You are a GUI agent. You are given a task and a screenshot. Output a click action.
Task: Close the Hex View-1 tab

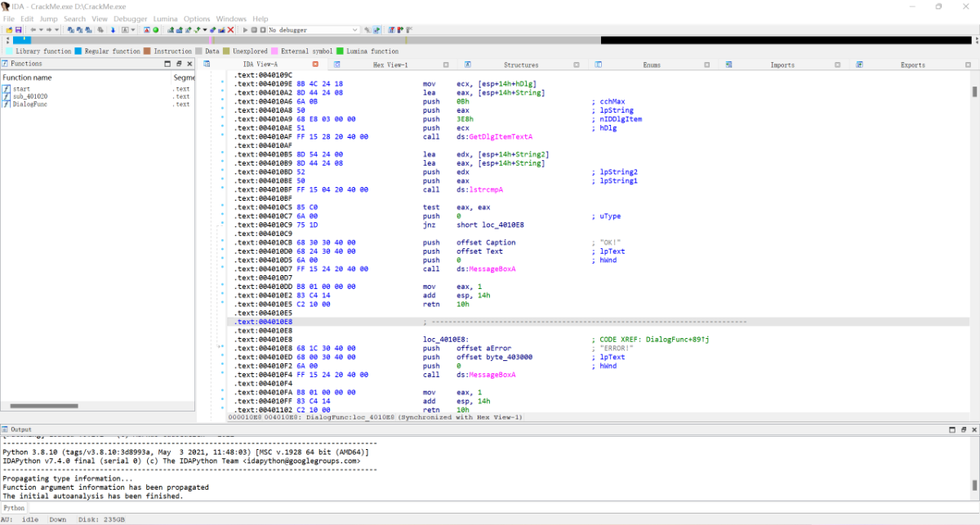444,65
